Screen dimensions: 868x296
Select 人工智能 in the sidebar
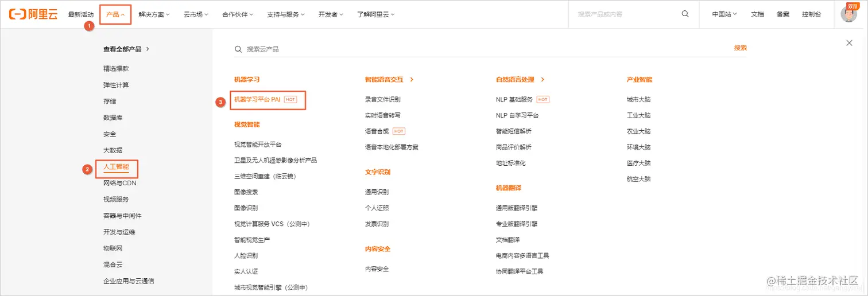116,168
